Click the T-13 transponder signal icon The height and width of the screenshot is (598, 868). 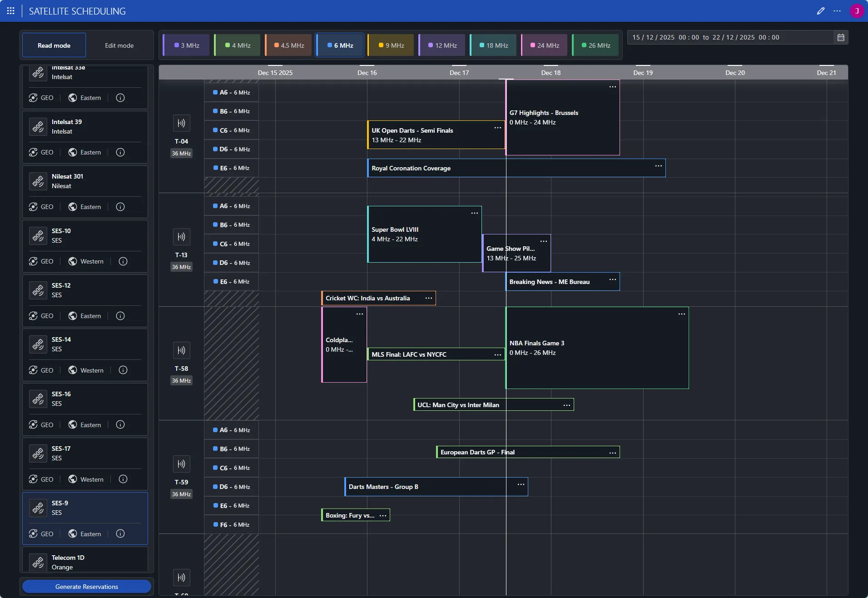[181, 237]
